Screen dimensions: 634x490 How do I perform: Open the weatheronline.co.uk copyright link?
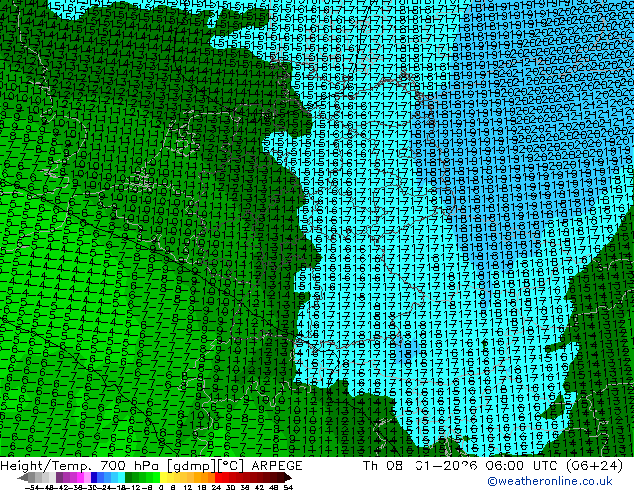550,481
